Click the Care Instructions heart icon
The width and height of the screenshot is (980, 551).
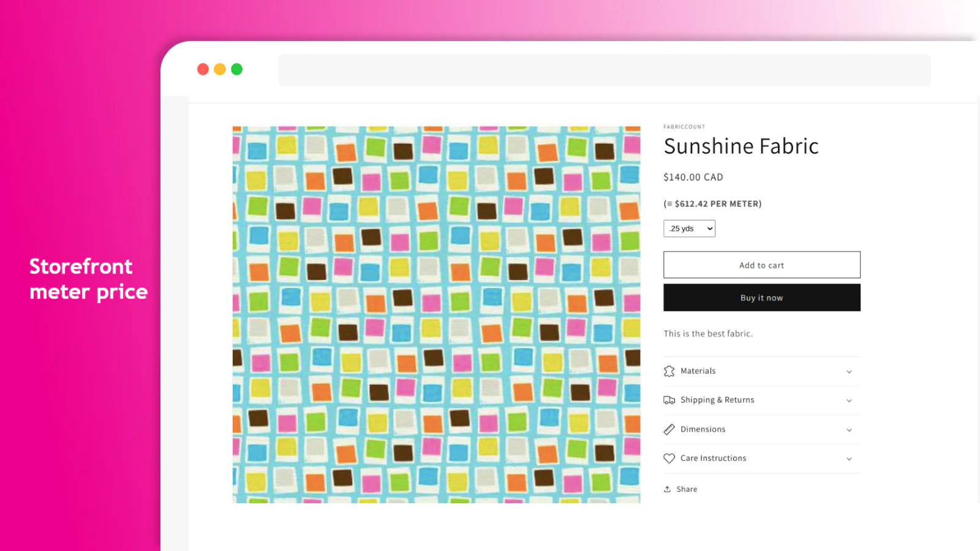pyautogui.click(x=669, y=459)
